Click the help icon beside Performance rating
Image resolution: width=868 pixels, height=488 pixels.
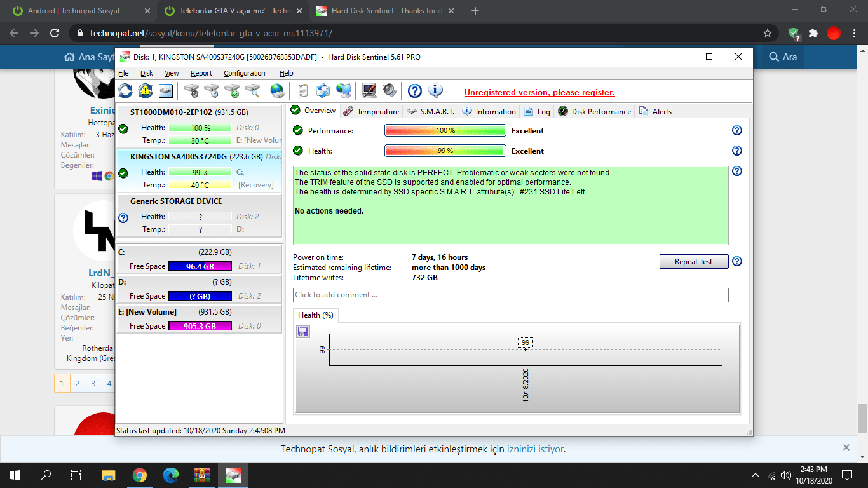[737, 130]
